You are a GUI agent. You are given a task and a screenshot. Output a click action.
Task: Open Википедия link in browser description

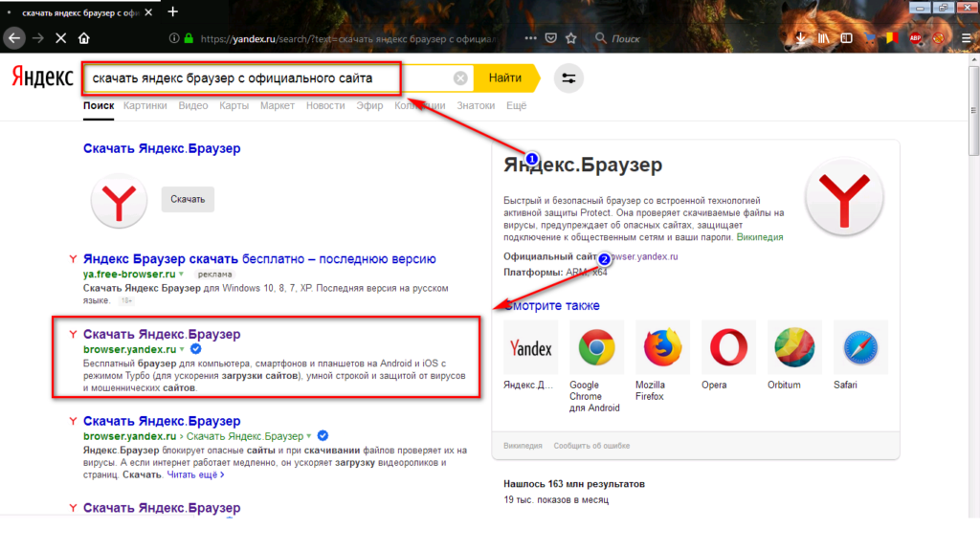[759, 237]
